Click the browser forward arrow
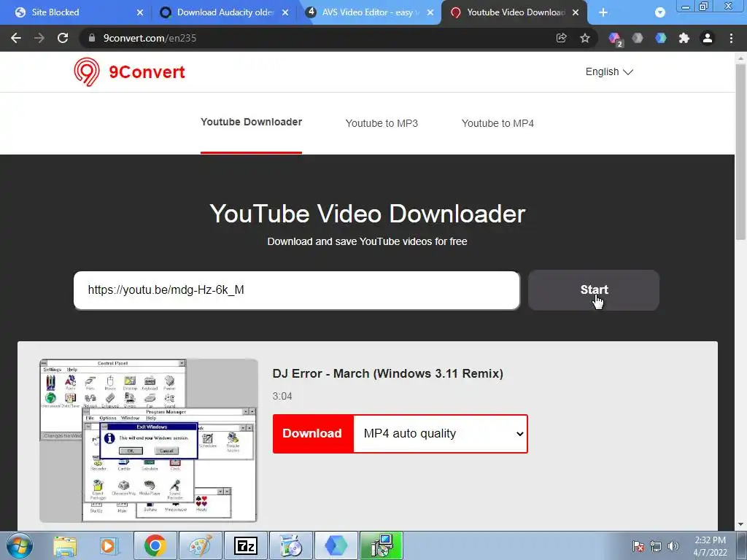This screenshot has height=560, width=747. (39, 38)
